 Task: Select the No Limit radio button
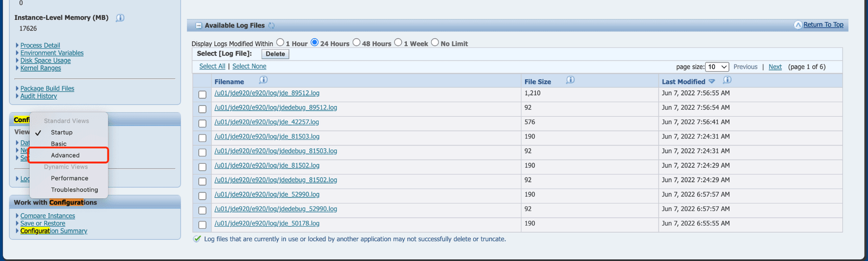(435, 42)
